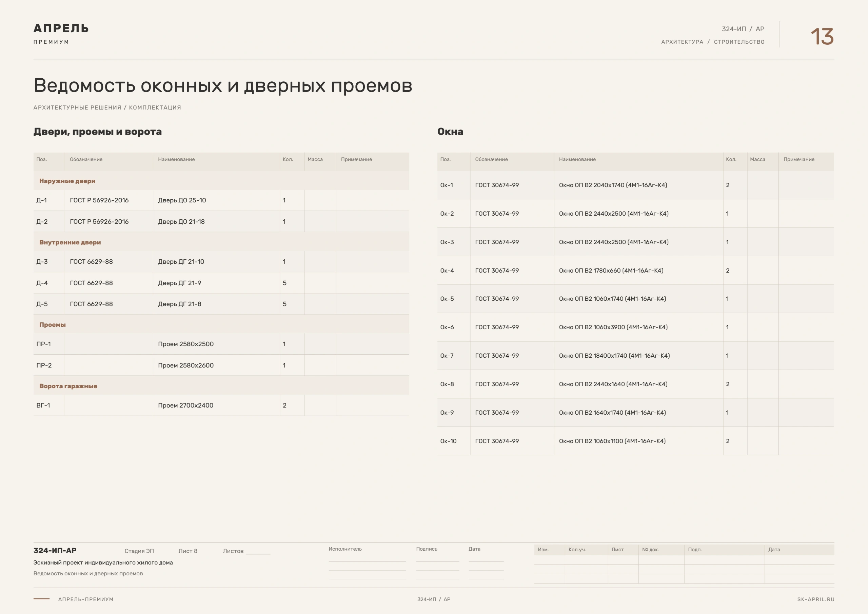Open the SK-APRIL.RU footer link
The image size is (868, 614).
coord(815,599)
